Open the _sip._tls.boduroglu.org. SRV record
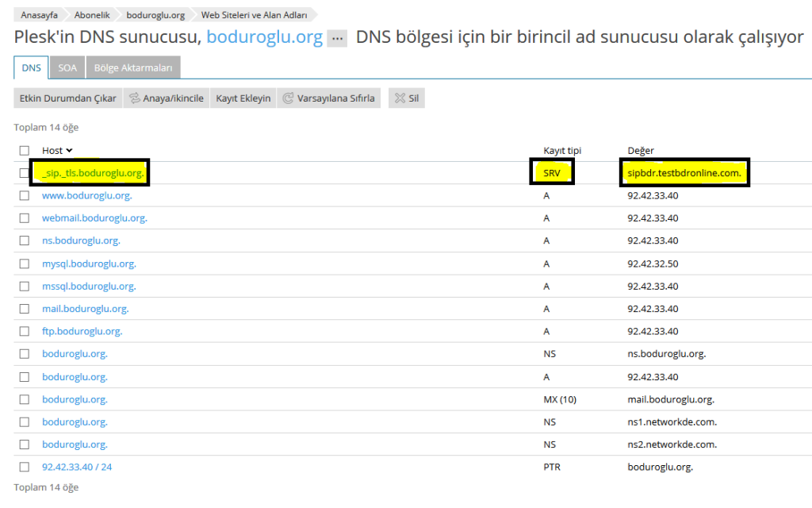This screenshot has width=812, height=508. point(94,173)
